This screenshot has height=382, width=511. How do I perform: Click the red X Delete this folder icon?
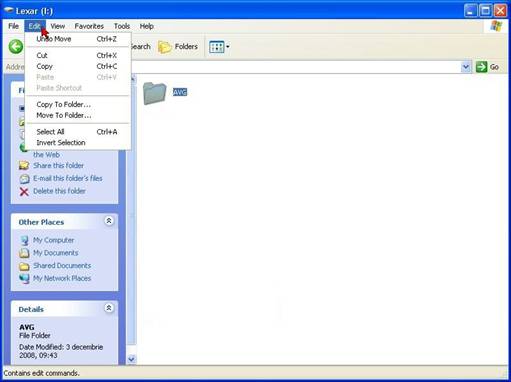[x=24, y=191]
